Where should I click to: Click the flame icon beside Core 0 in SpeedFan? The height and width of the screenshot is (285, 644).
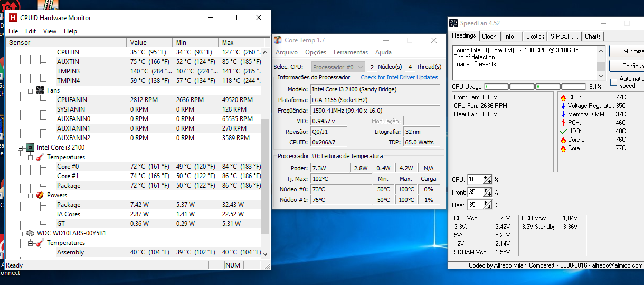(563, 140)
